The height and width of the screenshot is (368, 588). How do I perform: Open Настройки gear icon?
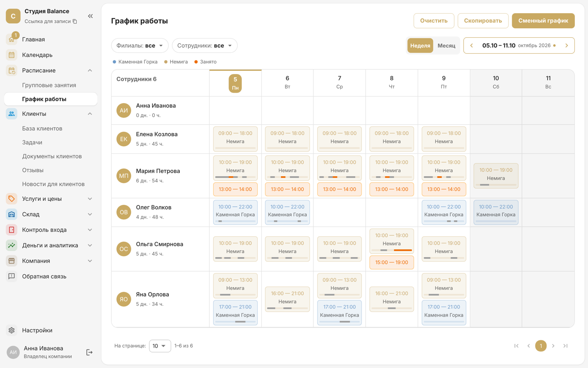click(12, 330)
